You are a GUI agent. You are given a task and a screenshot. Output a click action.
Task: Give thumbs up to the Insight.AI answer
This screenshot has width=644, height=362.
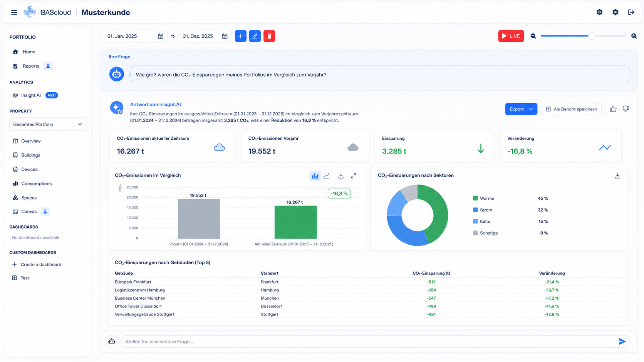(613, 109)
